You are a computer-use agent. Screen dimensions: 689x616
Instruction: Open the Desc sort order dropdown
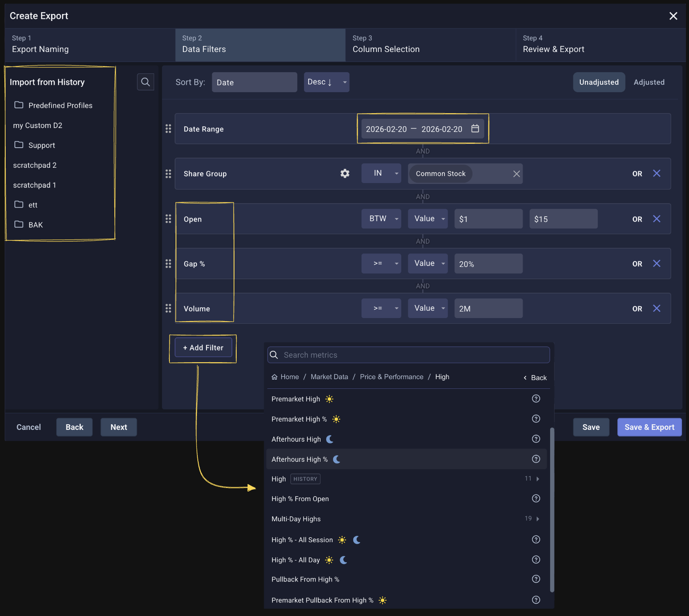tap(327, 82)
